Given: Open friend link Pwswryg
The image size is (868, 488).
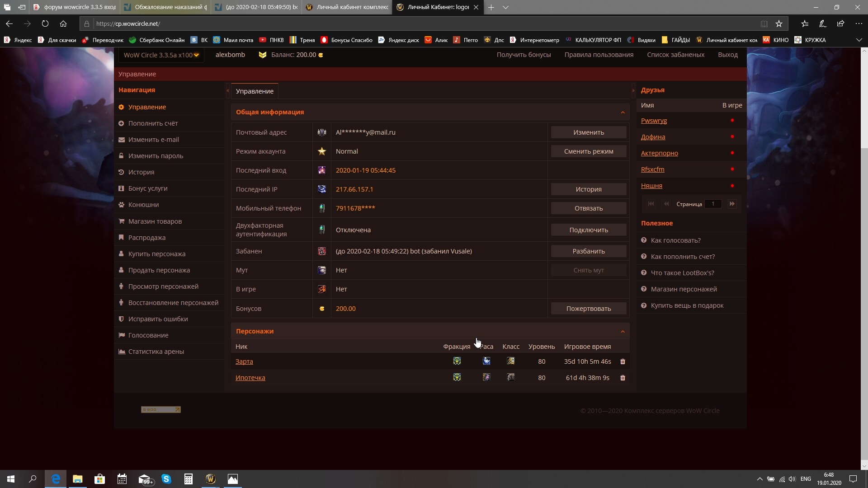Looking at the screenshot, I should 654,121.
